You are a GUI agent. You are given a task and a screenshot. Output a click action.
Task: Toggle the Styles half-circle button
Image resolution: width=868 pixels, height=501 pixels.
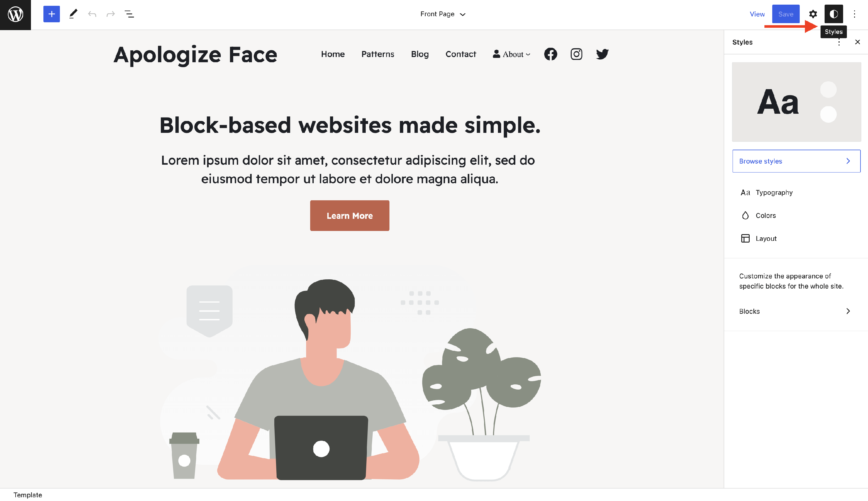834,14
